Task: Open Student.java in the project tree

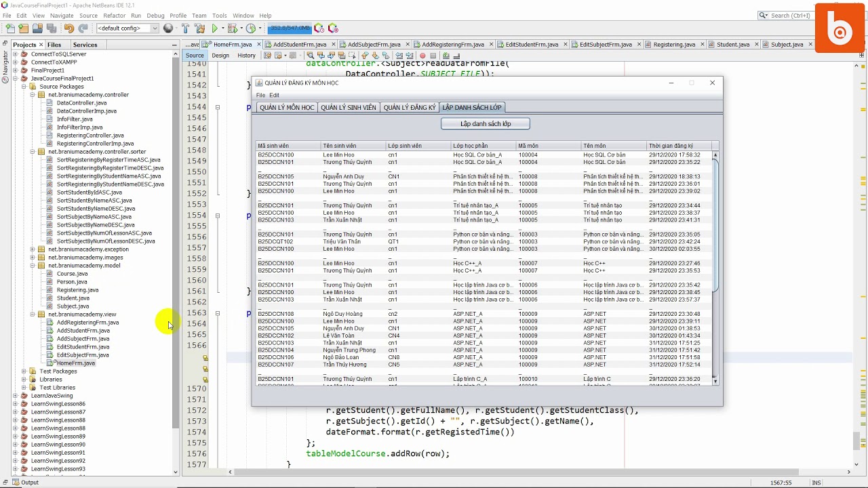Action: [x=73, y=298]
